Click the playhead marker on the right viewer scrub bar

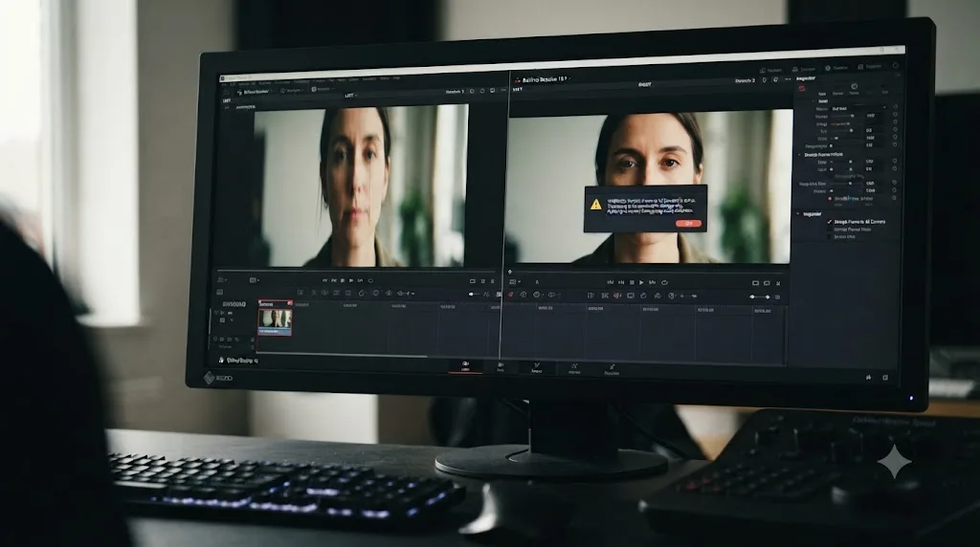[509, 272]
